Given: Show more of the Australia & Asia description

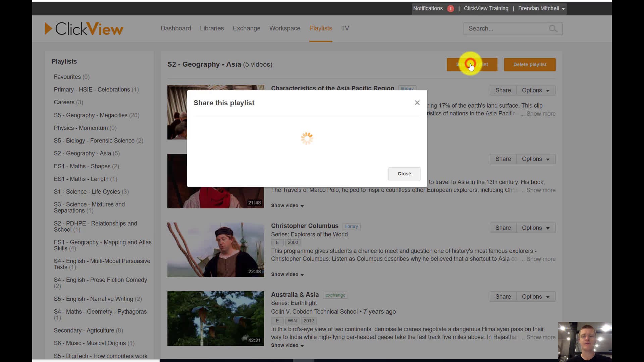Looking at the screenshot, I should 541,337.
